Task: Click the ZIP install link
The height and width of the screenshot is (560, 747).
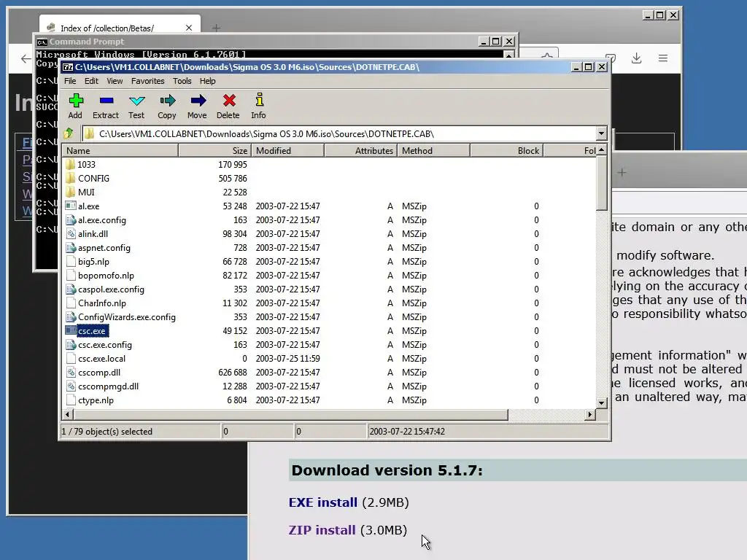Action: (322, 530)
